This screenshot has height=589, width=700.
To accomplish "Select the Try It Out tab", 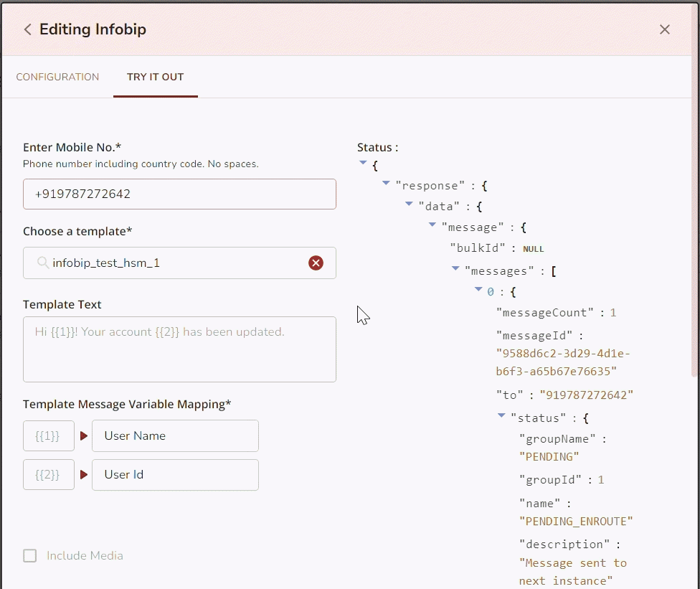I will [155, 77].
